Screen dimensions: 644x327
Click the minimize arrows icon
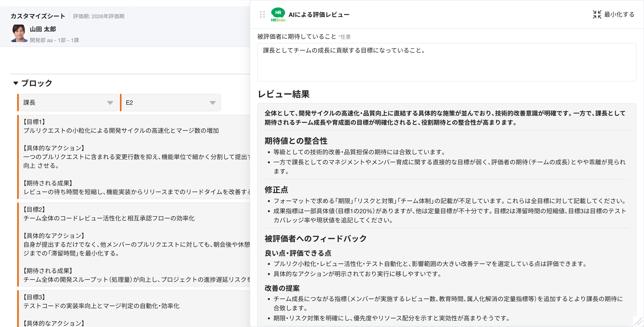(597, 14)
